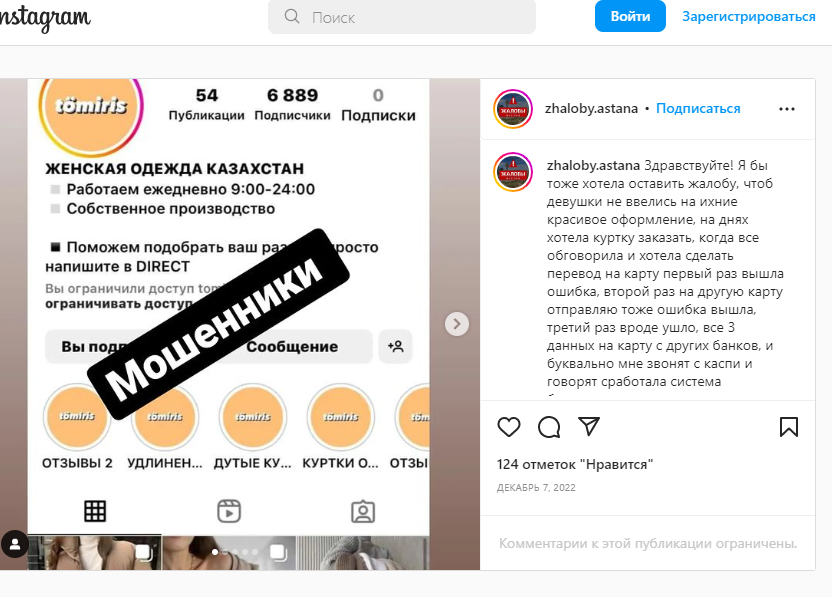
Task: Open zhaloby.astana profile avatar in header
Action: [513, 109]
